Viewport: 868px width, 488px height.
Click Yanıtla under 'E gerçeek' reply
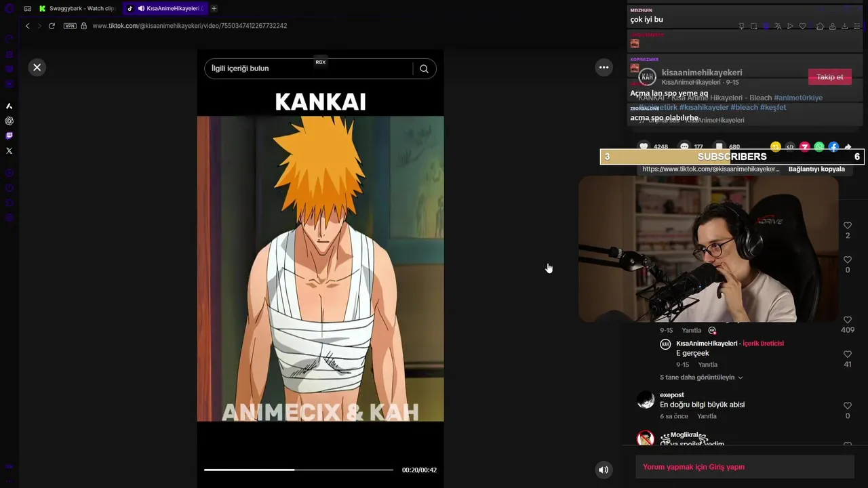(707, 365)
